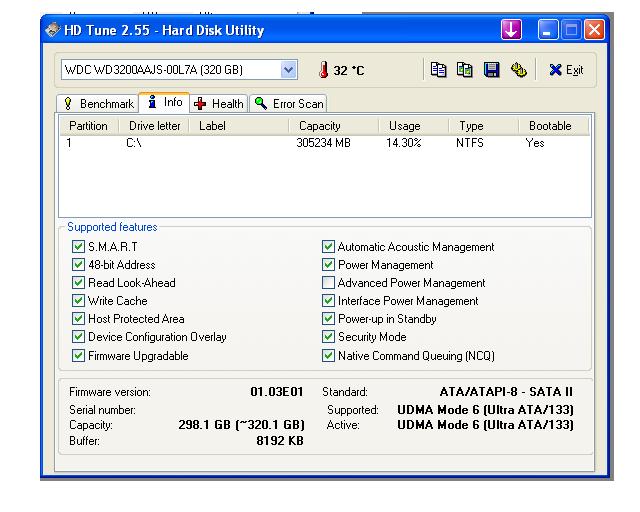Screen dimensions: 640x512
Task: Click the purple down-arrow title bar button
Action: pyautogui.click(x=512, y=30)
